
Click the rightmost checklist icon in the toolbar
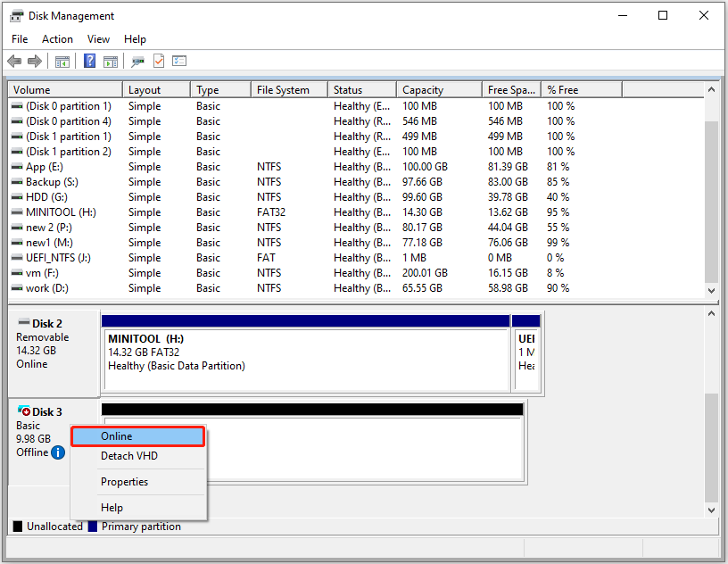[179, 61]
